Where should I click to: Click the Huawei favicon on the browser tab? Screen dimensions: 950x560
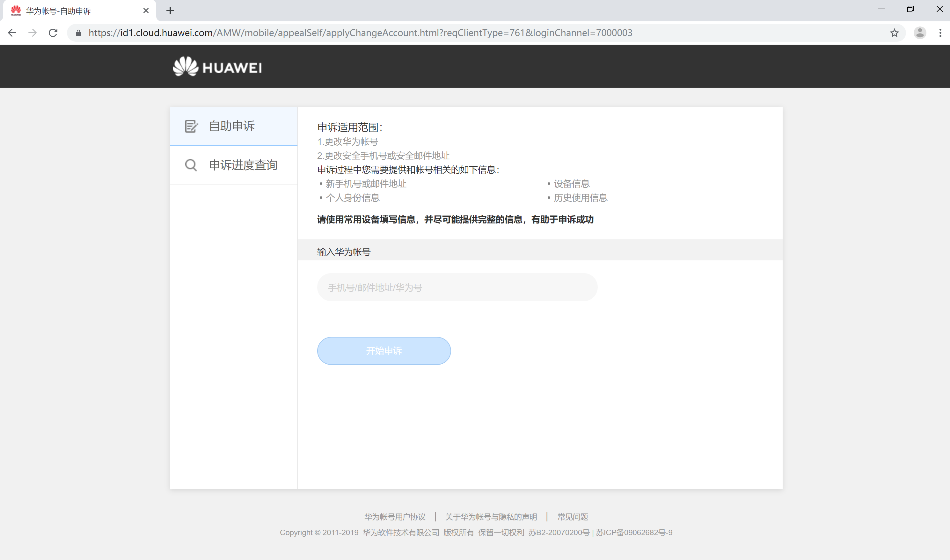tap(17, 11)
